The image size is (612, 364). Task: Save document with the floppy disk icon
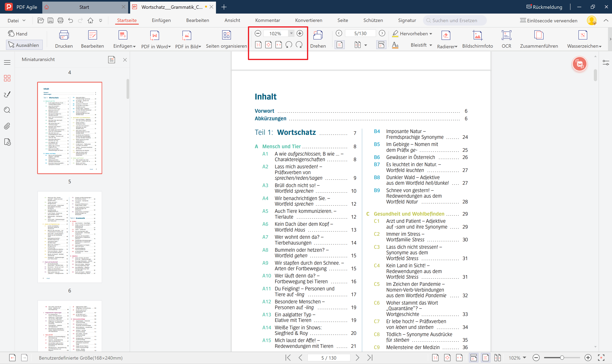[50, 21]
